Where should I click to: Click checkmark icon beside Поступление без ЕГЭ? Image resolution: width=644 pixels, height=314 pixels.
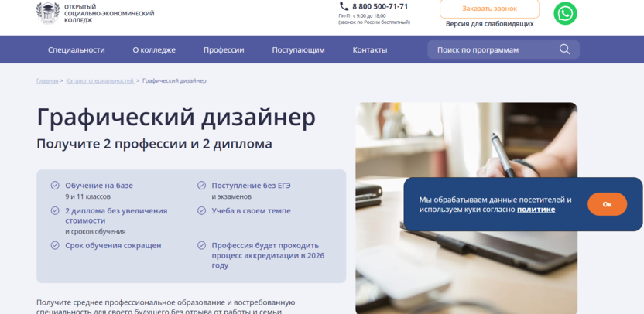201,186
